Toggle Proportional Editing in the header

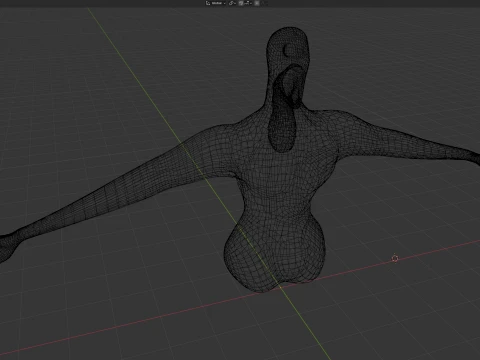(257, 3)
